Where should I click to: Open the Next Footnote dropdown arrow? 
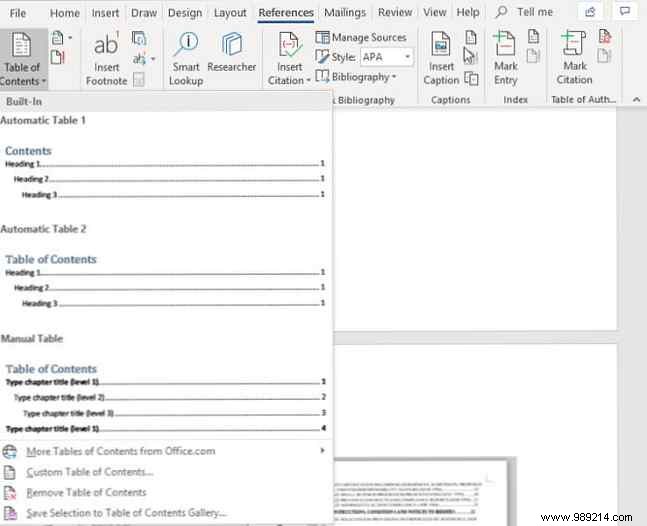click(153, 59)
